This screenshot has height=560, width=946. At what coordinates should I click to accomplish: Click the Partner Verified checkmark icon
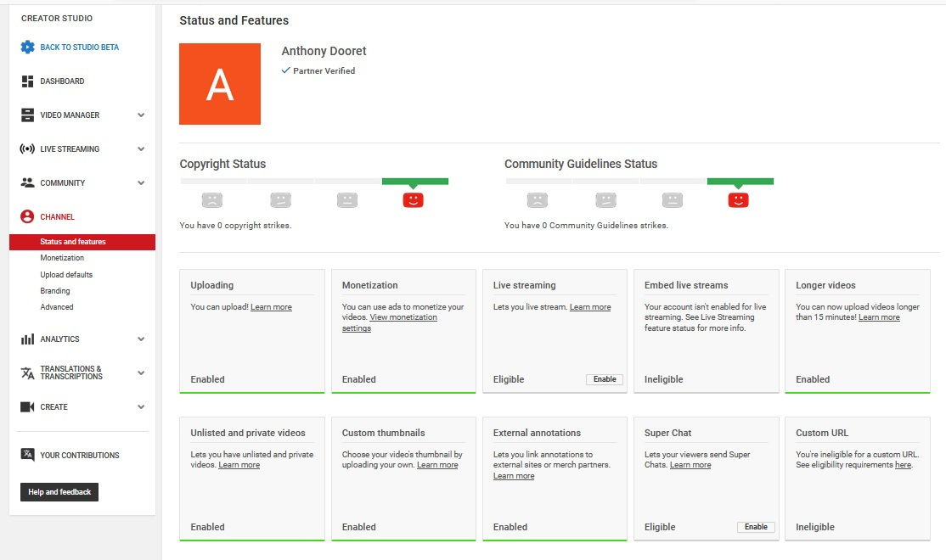[286, 70]
